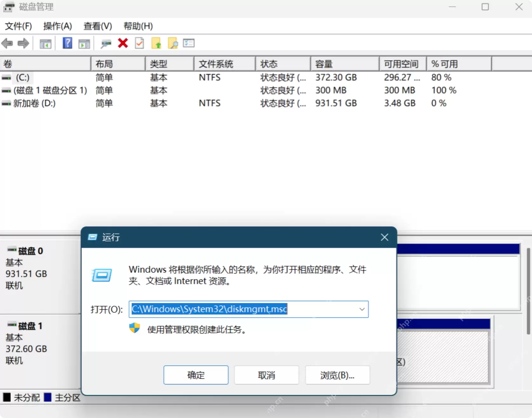Click the red X delete toolbar icon
The height and width of the screenshot is (418, 532).
pos(123,43)
